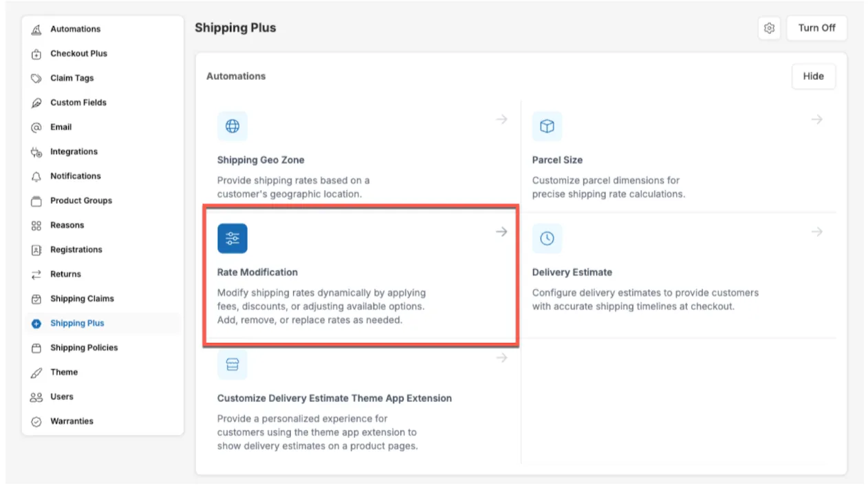The width and height of the screenshot is (868, 486).
Task: Click the Email at-sign icon in sidebar
Action: click(x=36, y=127)
